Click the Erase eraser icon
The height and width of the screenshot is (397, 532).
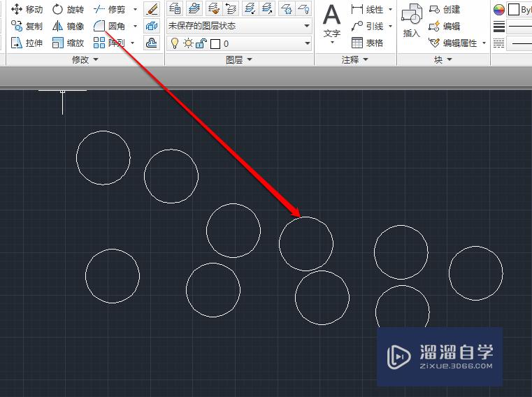click(152, 9)
